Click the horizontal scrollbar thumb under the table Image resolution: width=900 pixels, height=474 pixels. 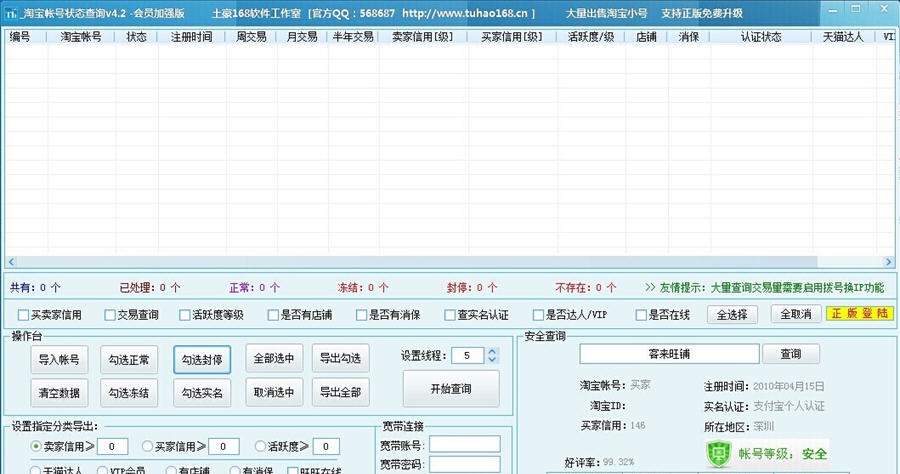coord(417,262)
